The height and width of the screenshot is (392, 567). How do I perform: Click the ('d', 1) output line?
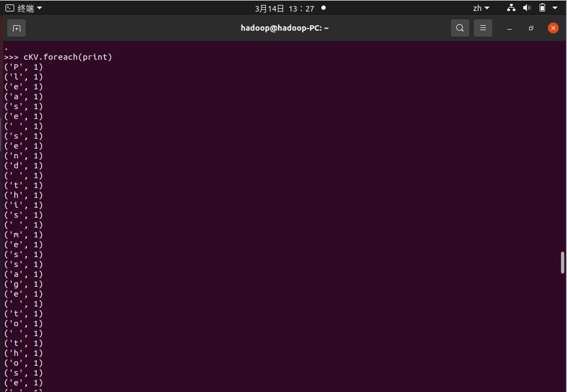pyautogui.click(x=24, y=166)
